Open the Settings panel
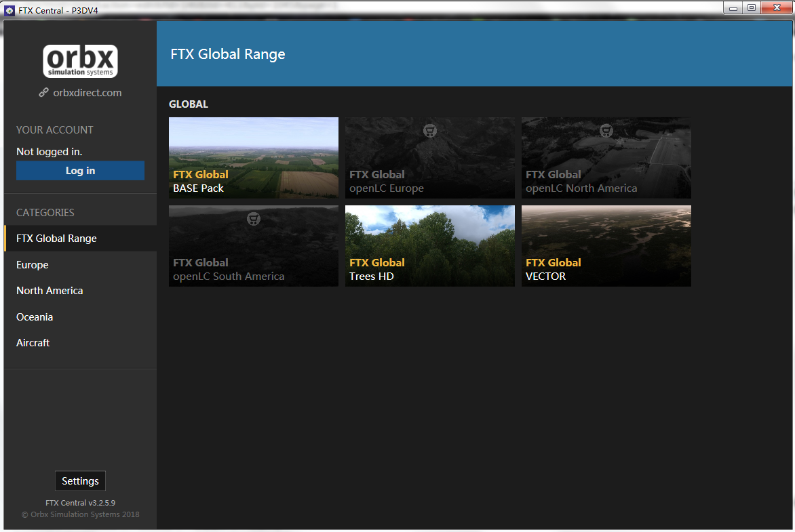 (80, 480)
